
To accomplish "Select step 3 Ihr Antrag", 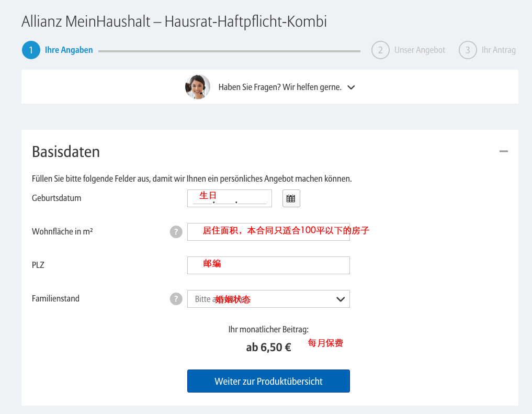I will (x=487, y=50).
